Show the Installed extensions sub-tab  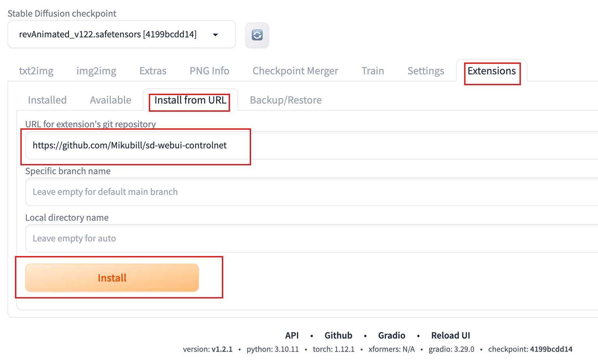[47, 100]
